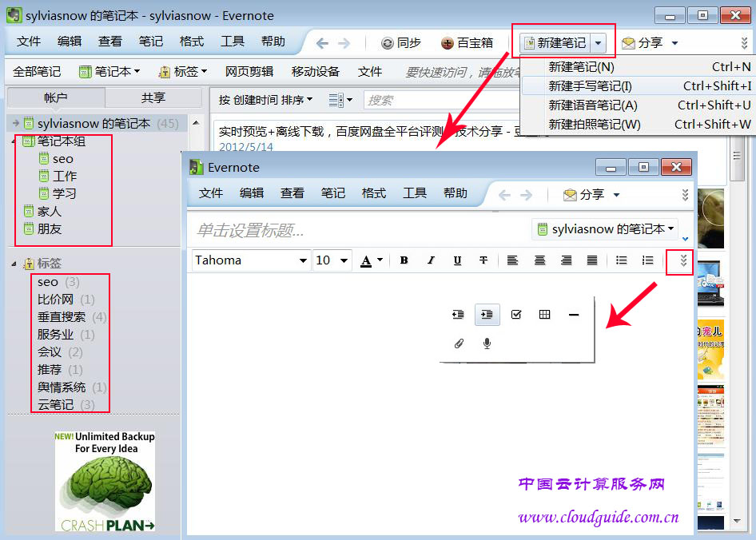Click 移动设备 shortcut
Image resolution: width=756 pixels, height=540 pixels.
click(x=316, y=72)
